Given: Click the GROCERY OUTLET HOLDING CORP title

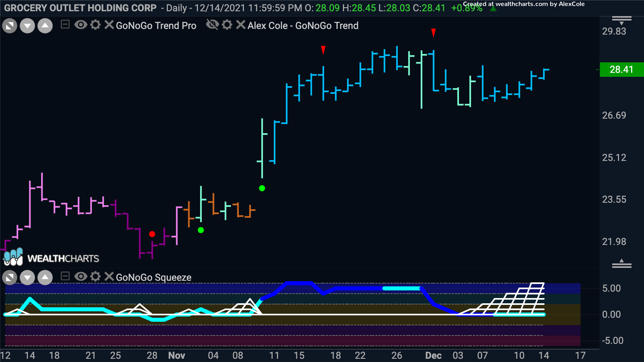Looking at the screenshot, I should (80, 8).
